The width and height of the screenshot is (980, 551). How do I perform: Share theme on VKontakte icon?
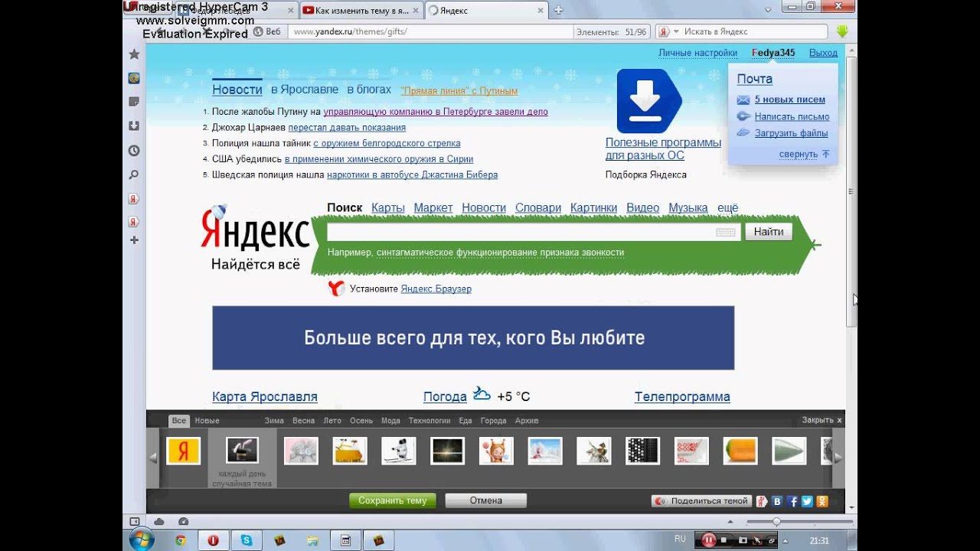777,501
